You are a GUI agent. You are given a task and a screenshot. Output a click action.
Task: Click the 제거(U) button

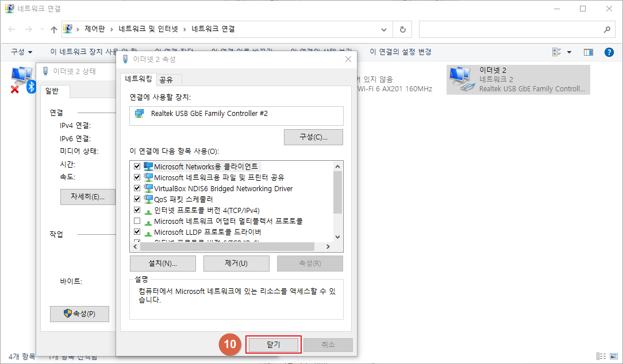click(236, 264)
